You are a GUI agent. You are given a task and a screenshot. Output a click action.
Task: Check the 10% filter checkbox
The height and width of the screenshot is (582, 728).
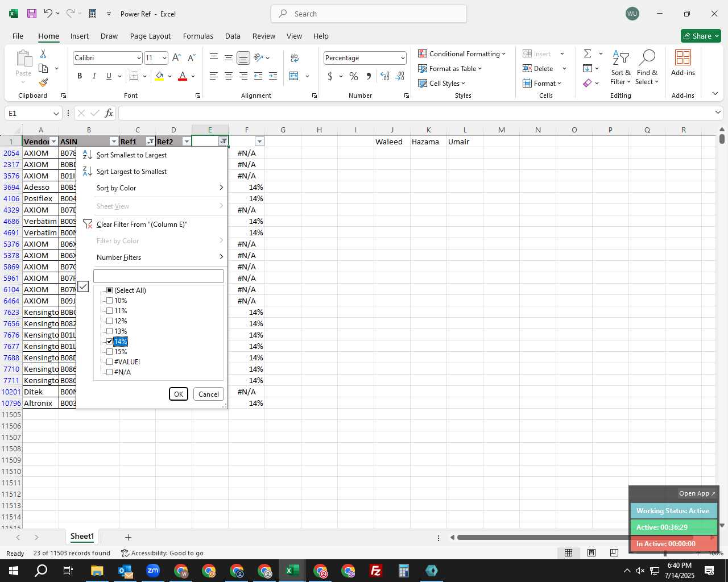(110, 300)
